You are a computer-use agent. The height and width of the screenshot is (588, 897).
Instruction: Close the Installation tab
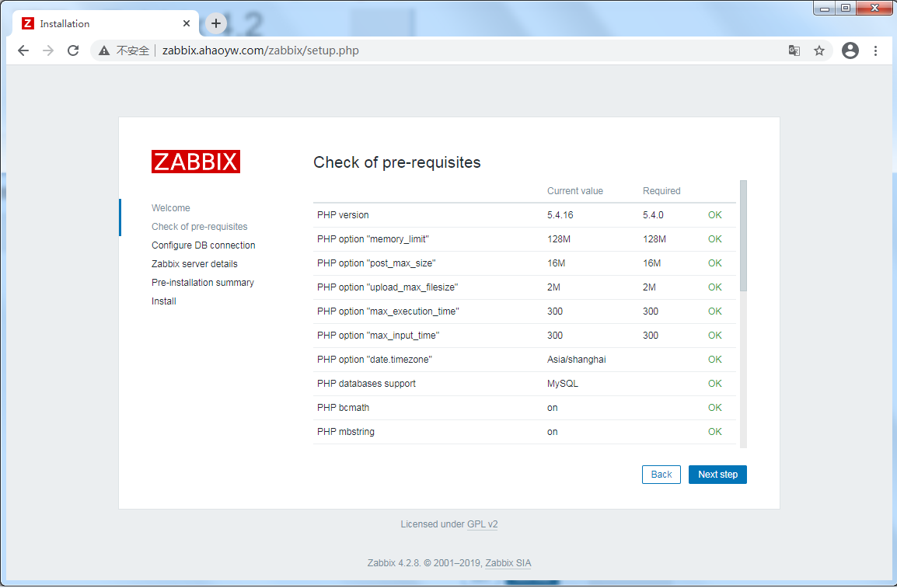pyautogui.click(x=187, y=23)
